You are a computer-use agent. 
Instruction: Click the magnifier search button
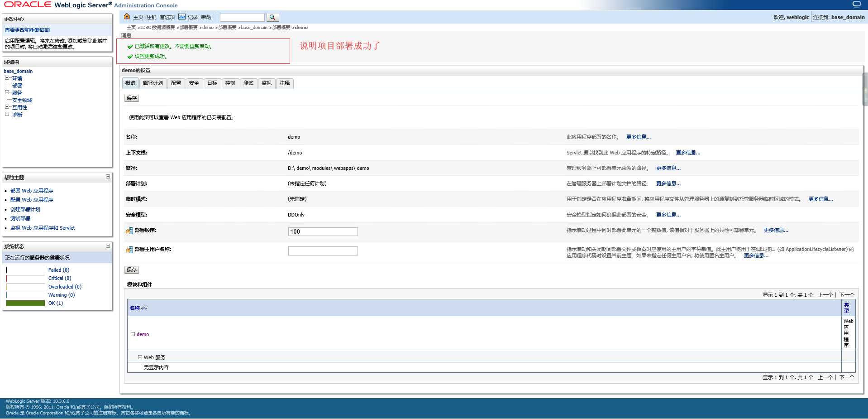point(272,17)
